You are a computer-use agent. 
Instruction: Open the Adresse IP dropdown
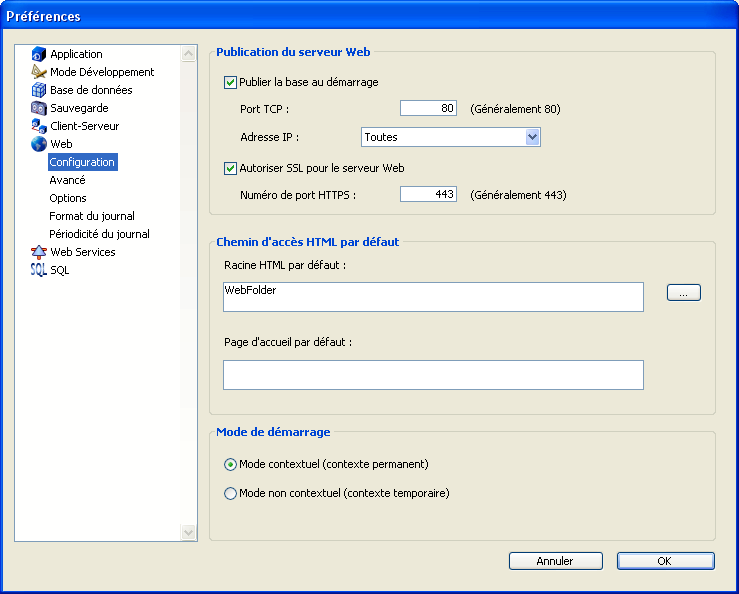532,137
